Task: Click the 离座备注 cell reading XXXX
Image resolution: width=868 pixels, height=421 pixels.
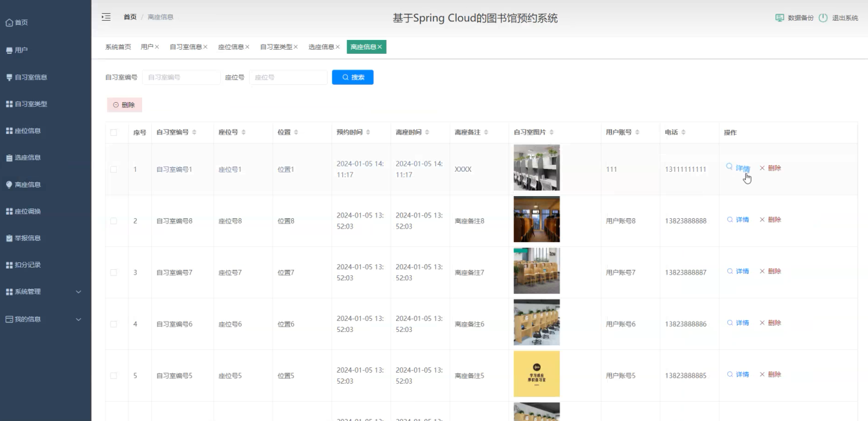Action: point(463,169)
